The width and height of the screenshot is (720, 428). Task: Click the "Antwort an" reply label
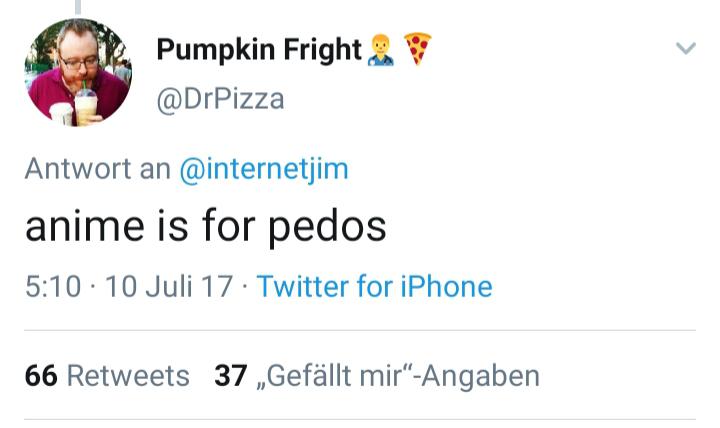pyautogui.click(x=97, y=169)
